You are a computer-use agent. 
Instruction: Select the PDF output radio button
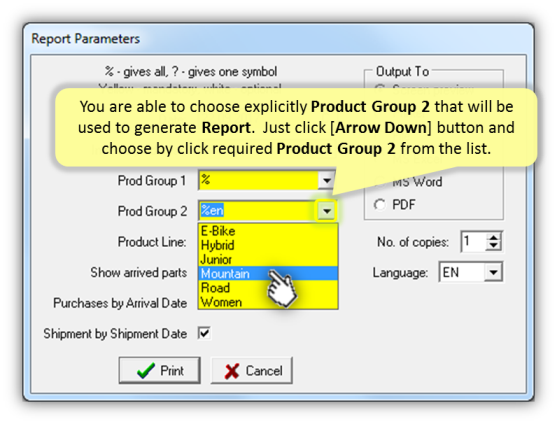pyautogui.click(x=380, y=205)
